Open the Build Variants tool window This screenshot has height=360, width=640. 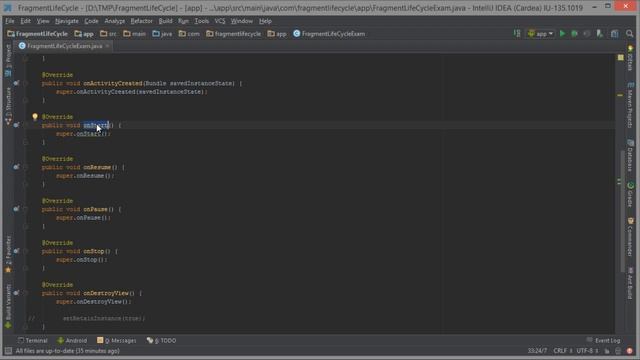coord(8,306)
